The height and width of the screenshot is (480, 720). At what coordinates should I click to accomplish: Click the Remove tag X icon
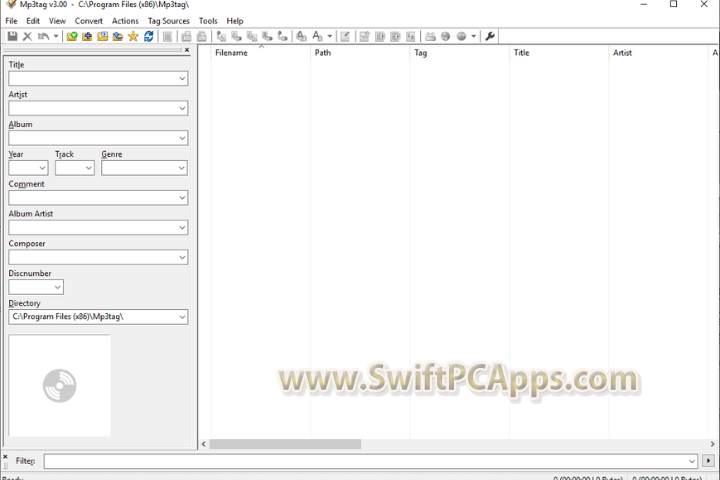[x=28, y=36]
